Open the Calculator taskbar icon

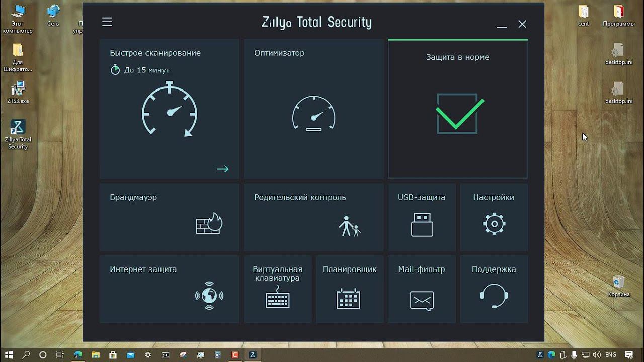218,355
